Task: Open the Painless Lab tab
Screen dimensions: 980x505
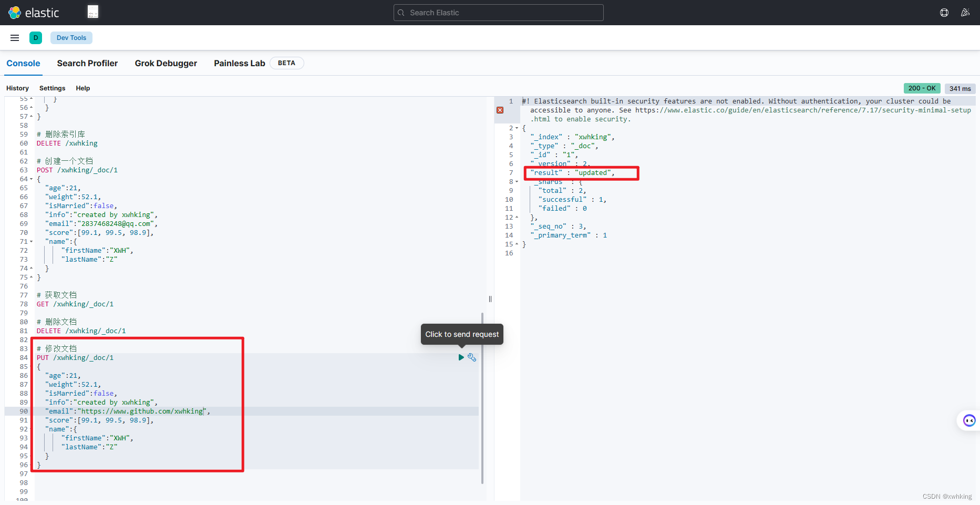Action: point(240,63)
